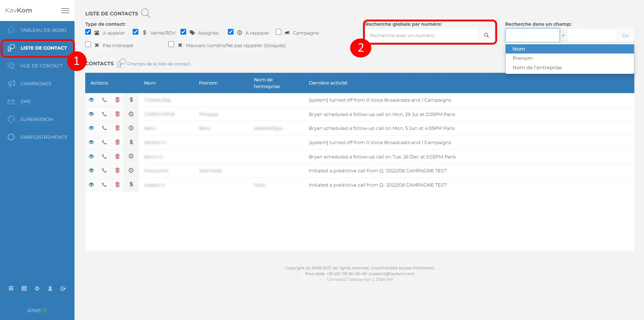Go to Supervision in the sidebar
644x320 pixels.
point(36,119)
